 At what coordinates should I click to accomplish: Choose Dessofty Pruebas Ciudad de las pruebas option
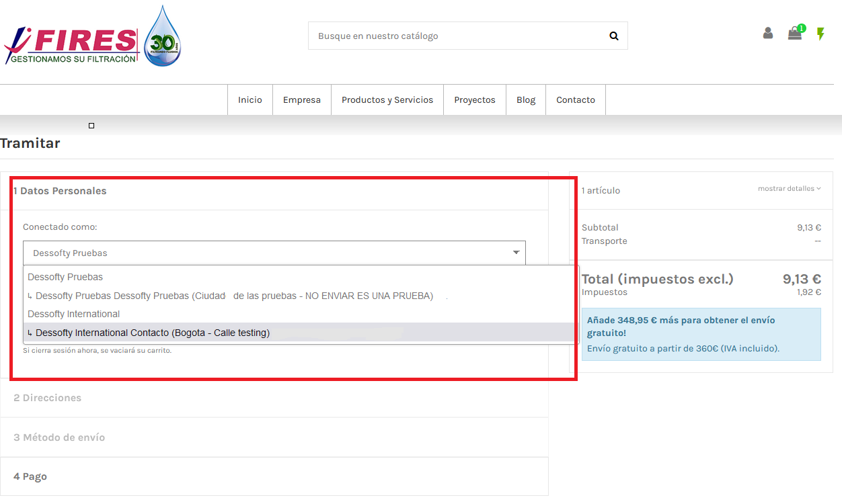pos(301,296)
